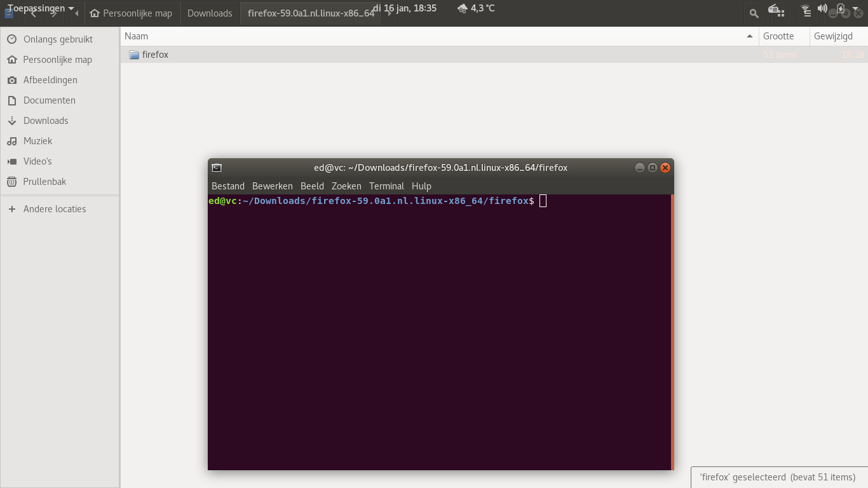
Task: Close the terminal window
Action: pos(665,168)
